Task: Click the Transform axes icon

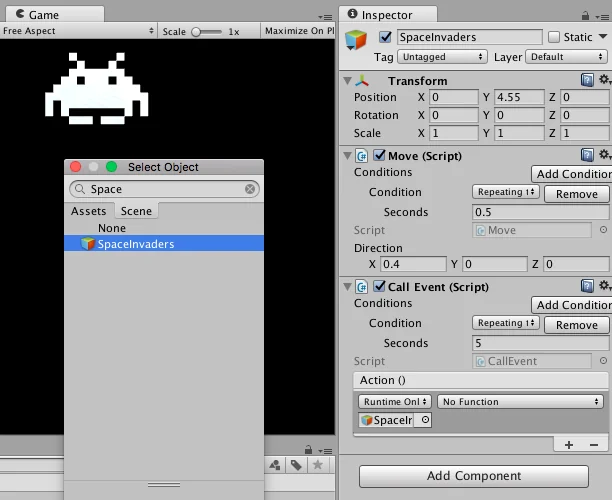Action: [362, 81]
